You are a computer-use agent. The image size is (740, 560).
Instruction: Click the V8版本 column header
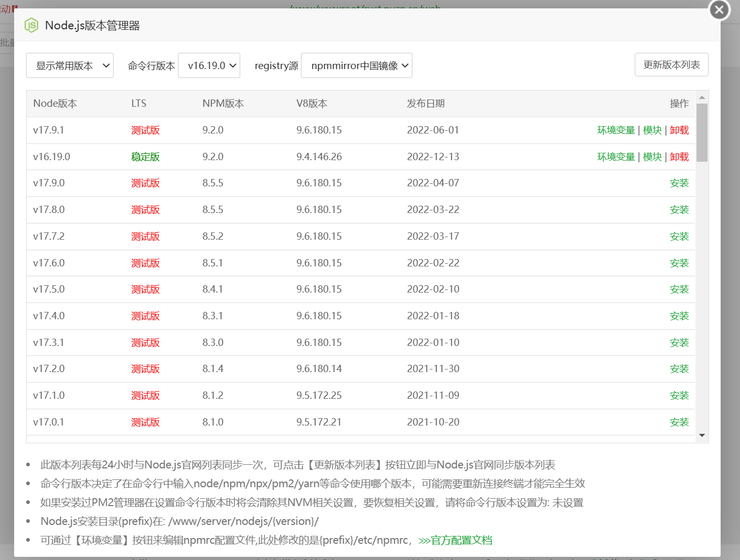coord(312,104)
